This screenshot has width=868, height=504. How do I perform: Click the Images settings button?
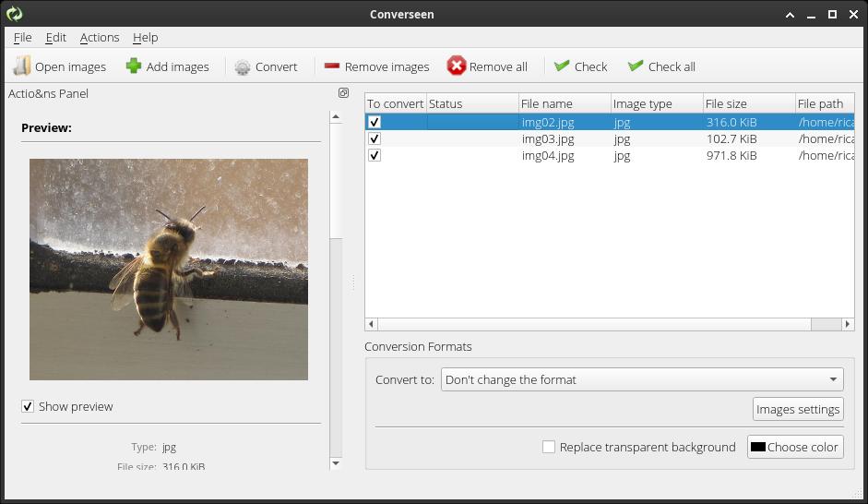798,409
